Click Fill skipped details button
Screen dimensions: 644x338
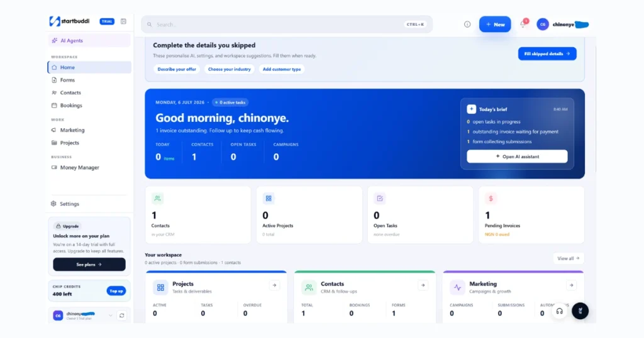tap(547, 54)
